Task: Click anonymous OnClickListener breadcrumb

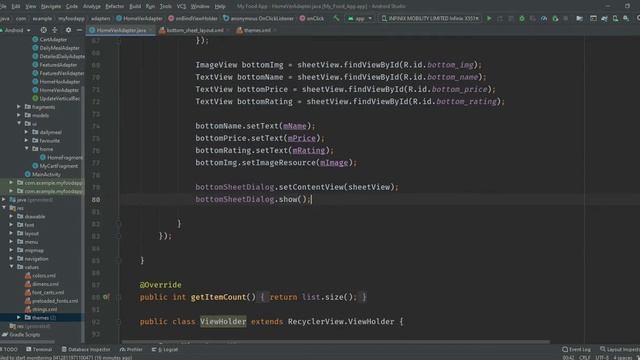Action: pos(258,18)
